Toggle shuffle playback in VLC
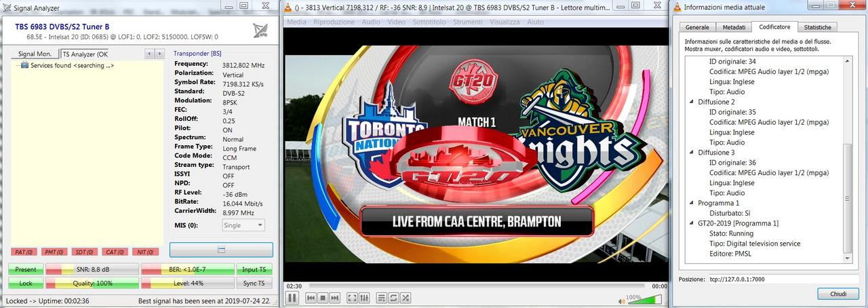 pos(405,298)
